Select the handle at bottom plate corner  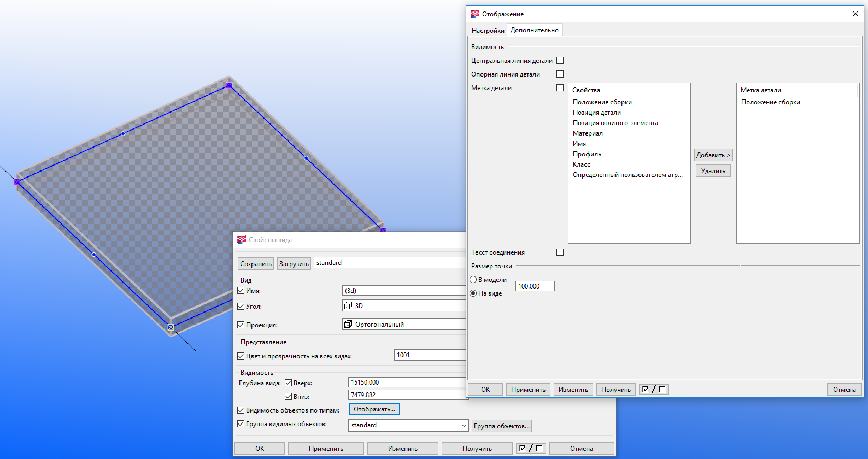pyautogui.click(x=171, y=327)
